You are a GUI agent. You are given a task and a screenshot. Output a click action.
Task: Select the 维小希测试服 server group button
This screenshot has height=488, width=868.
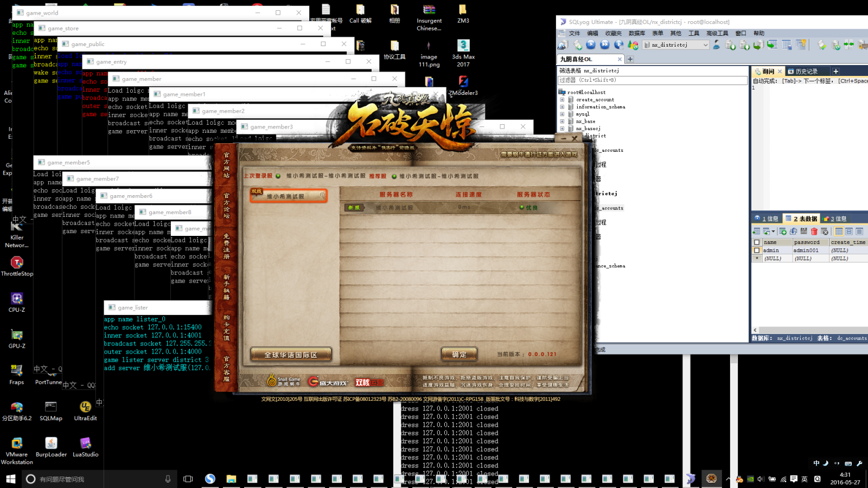(289, 195)
